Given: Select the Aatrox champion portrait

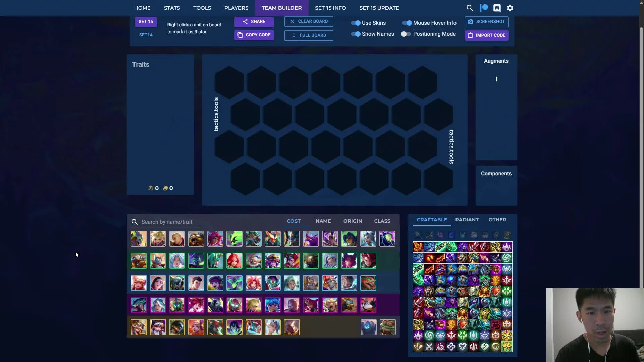Looking at the screenshot, I should click(x=139, y=239).
